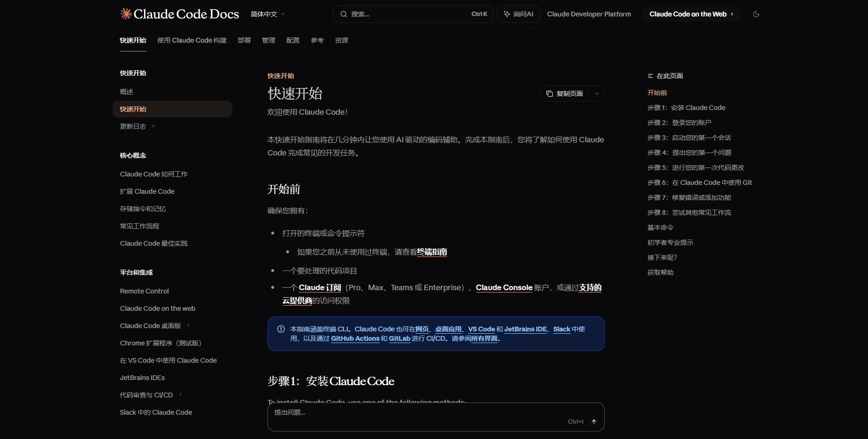Open 常见工作流程 page
The image size is (868, 439).
point(173,226)
